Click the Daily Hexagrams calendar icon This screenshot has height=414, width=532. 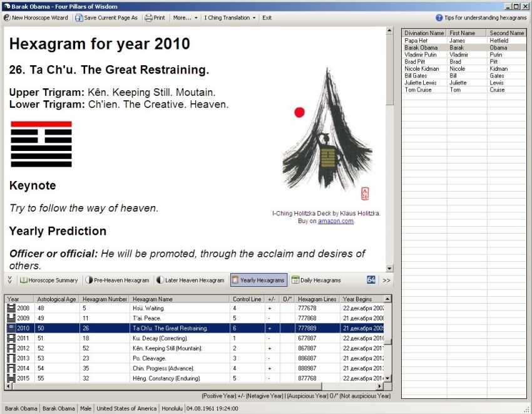[295, 280]
